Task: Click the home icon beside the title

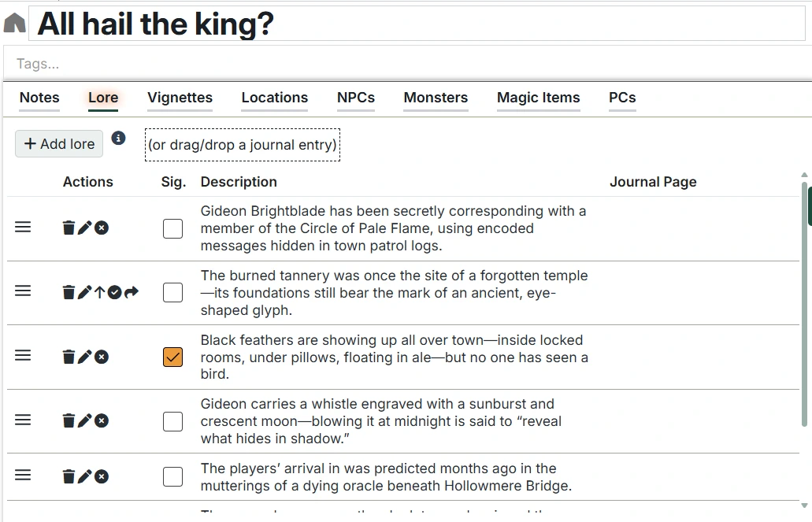Action: pyautogui.click(x=14, y=24)
